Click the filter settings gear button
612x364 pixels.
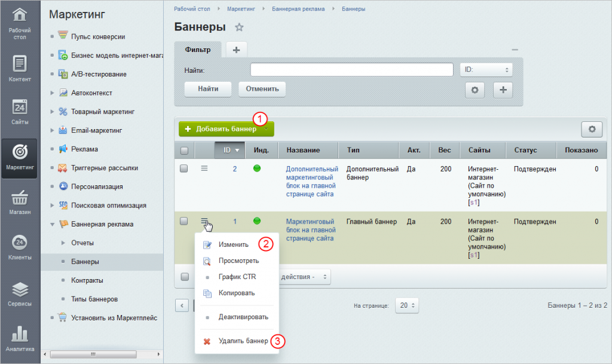tap(475, 89)
